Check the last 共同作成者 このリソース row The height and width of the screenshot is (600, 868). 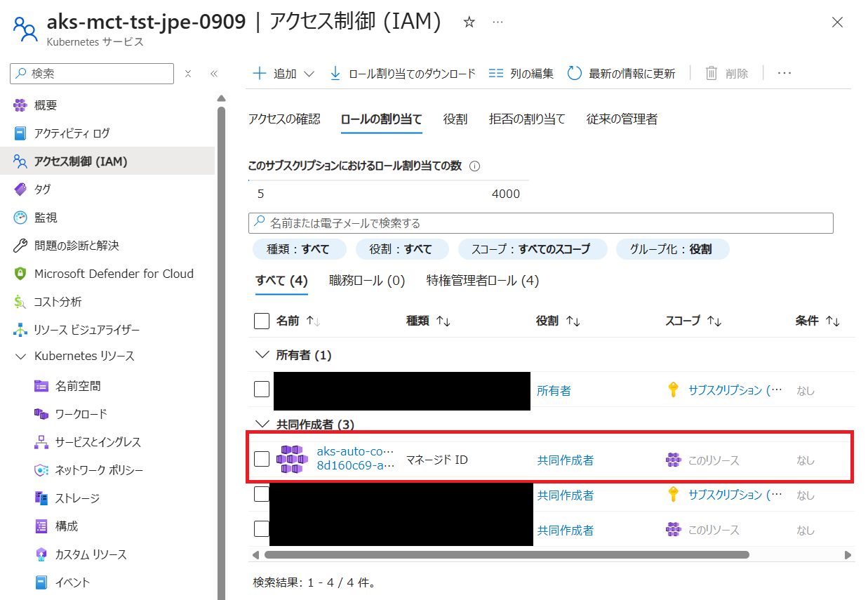pos(262,529)
